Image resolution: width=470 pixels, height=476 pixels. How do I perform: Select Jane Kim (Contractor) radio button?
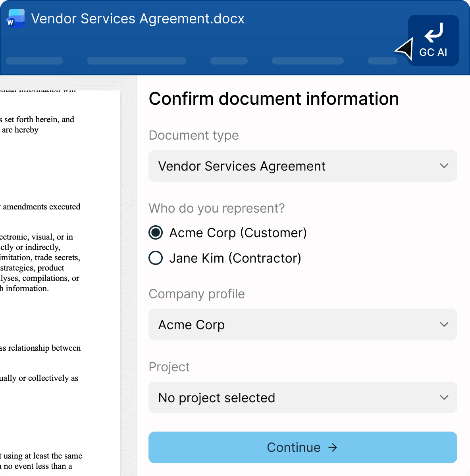pyautogui.click(x=156, y=258)
